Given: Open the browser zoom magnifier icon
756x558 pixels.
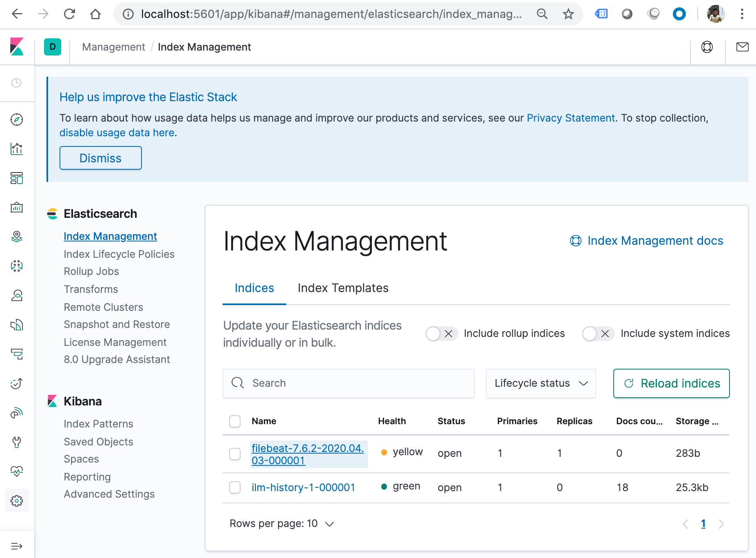Looking at the screenshot, I should coord(542,14).
